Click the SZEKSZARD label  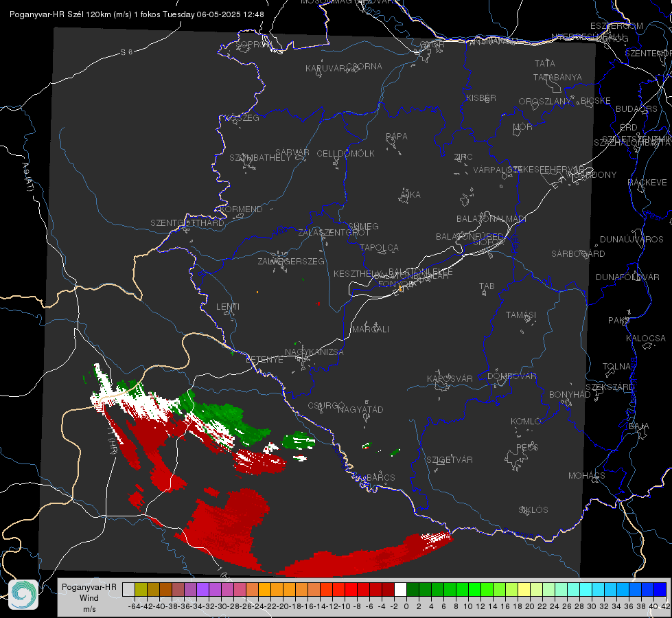[610, 387]
